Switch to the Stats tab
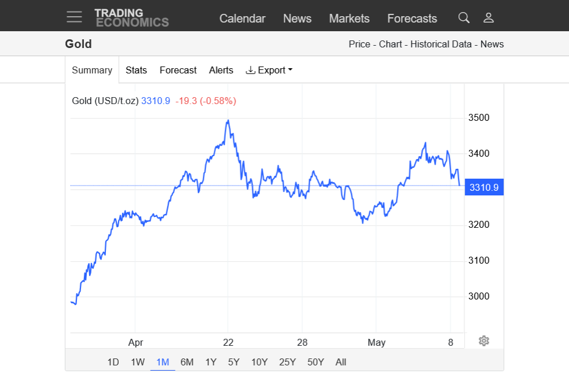 click(136, 70)
